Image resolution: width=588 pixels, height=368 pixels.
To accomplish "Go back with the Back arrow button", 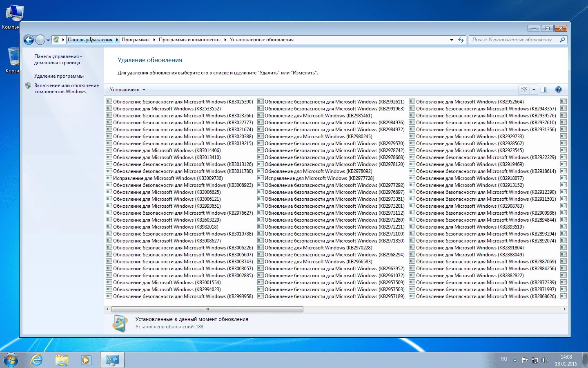I will click(29, 40).
